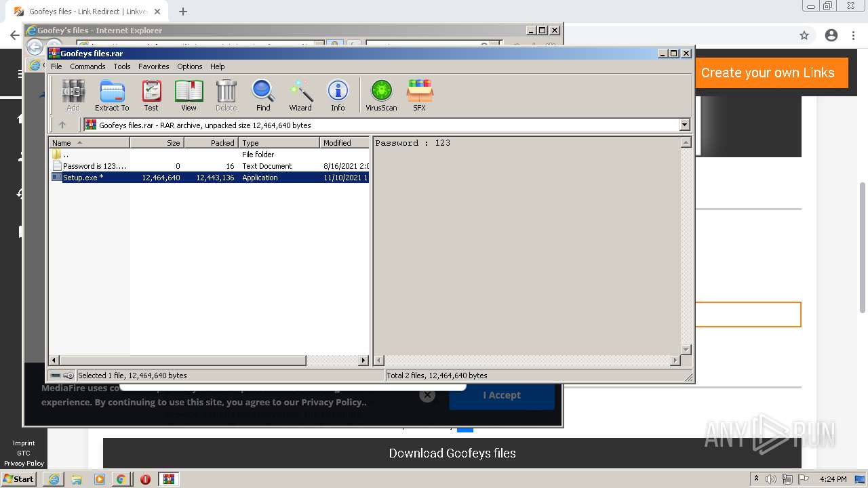Open the Privacy Policy sidebar link
The image size is (868, 488).
[24, 464]
